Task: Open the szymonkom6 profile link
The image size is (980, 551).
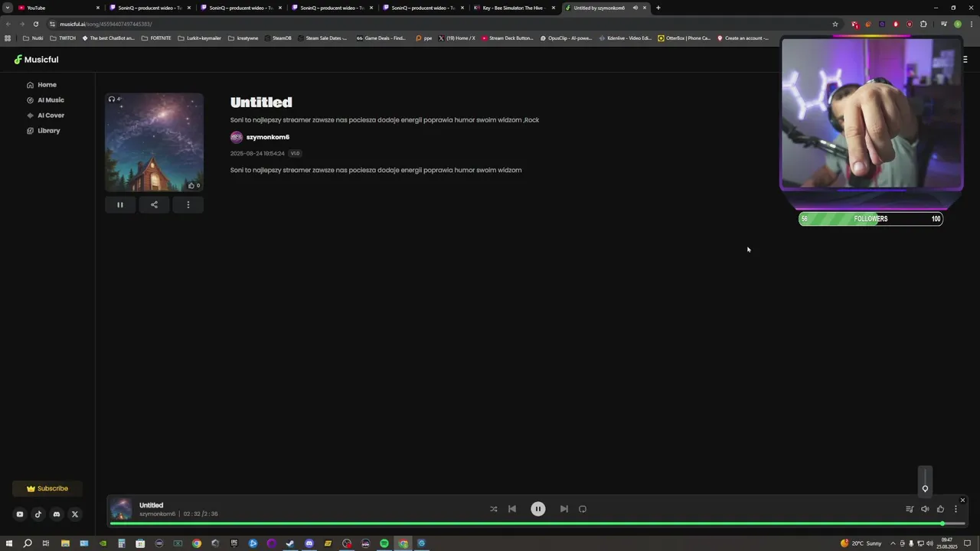Action: (268, 137)
